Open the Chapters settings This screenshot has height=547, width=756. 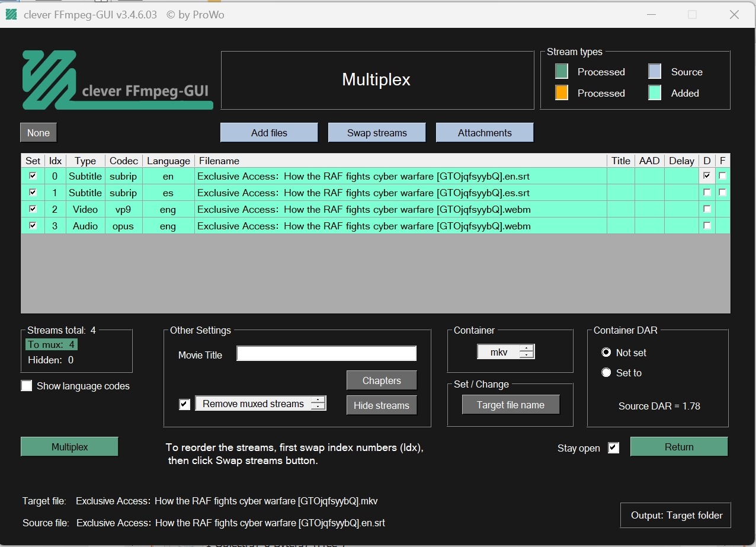click(x=382, y=380)
